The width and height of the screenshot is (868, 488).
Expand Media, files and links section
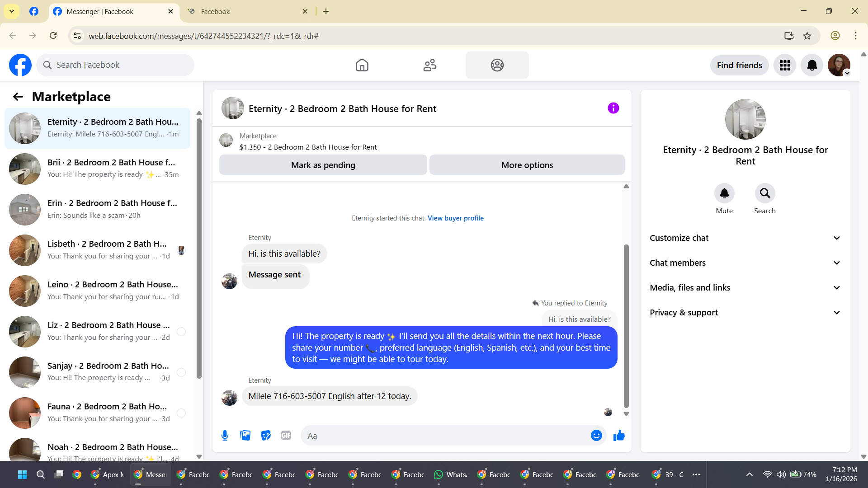point(745,288)
